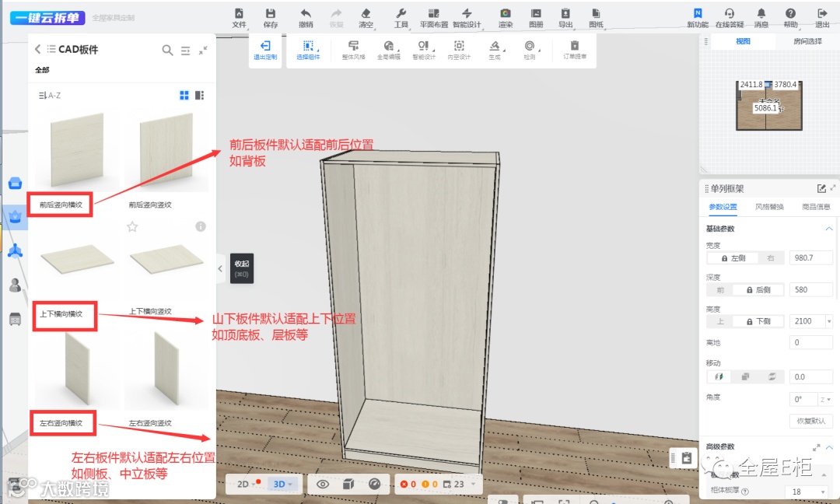Select 前后竖向竖纹 panel thumbnail

[x=166, y=151]
